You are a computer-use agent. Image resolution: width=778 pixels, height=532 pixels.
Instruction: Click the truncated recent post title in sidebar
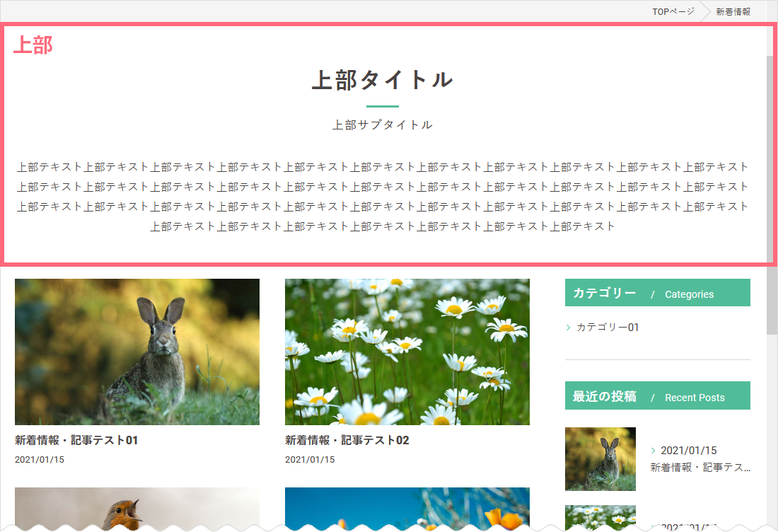[x=699, y=468]
